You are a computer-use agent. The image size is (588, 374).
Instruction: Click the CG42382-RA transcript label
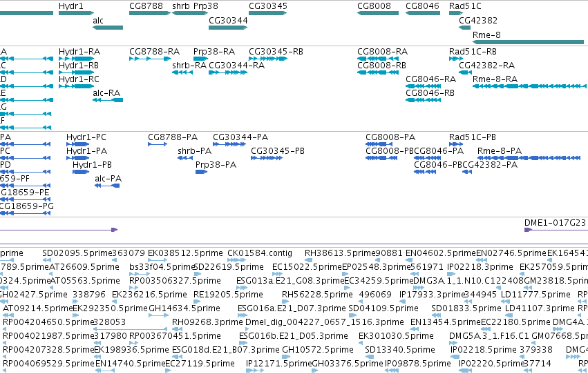pyautogui.click(x=486, y=65)
